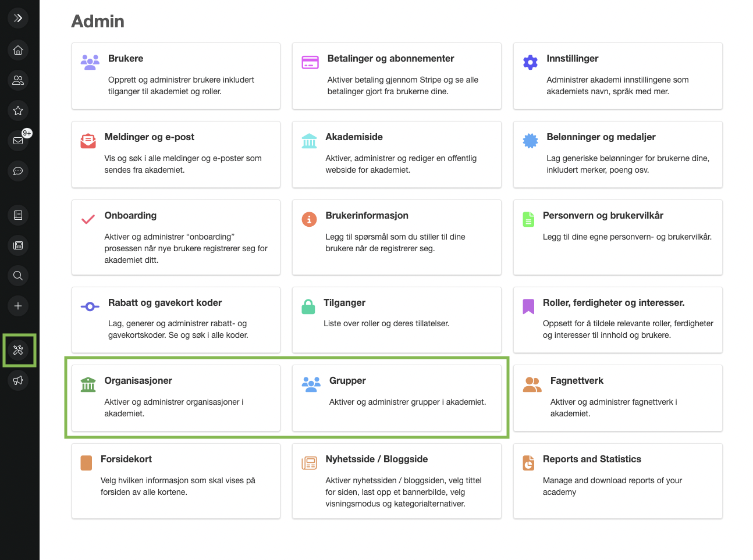753x560 pixels.
Task: Open the chat bubble icon in sidebar
Action: coord(18,171)
